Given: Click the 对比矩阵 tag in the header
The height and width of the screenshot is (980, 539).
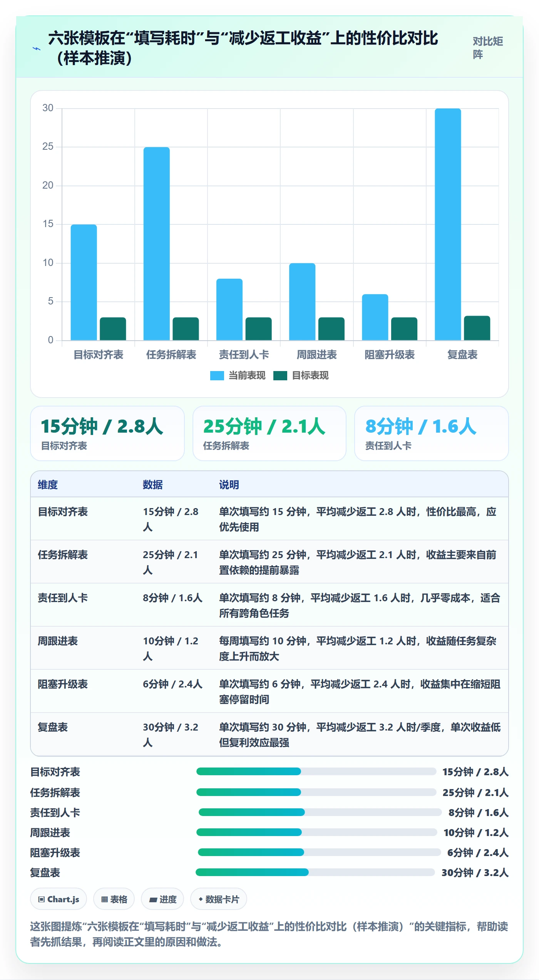Looking at the screenshot, I should (488, 48).
